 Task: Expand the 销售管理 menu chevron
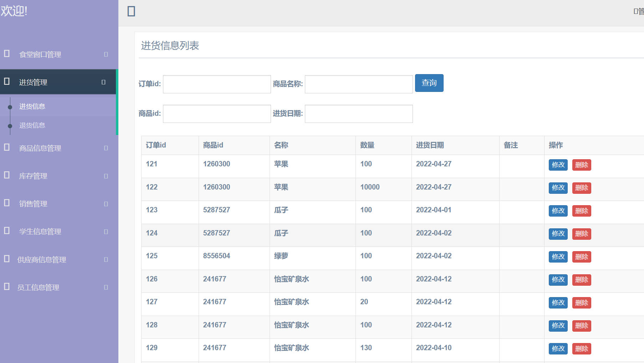106,203
